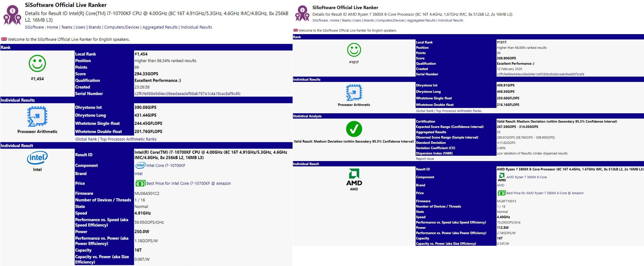Select the speed value 4.91GHz in Speed row
This screenshot has width=644, height=266.
tap(142, 213)
